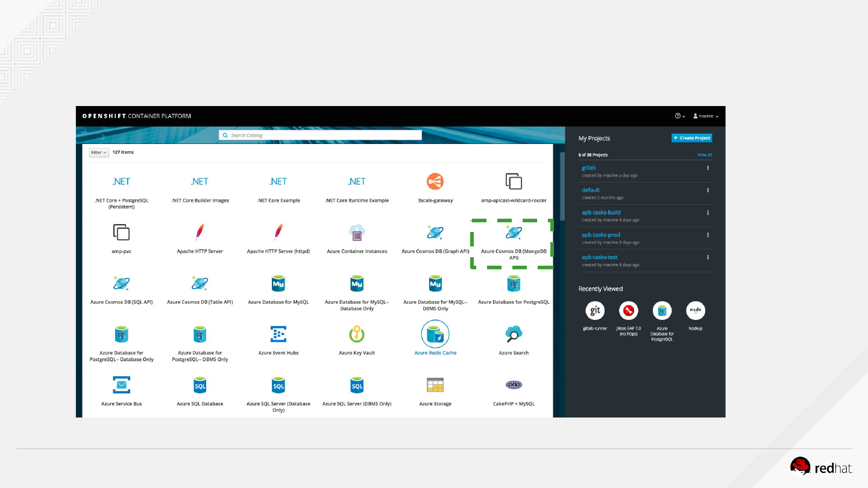This screenshot has width=868, height=488.
Task: Open Azure SQL Server (DBMS Only) icon
Action: click(x=357, y=385)
